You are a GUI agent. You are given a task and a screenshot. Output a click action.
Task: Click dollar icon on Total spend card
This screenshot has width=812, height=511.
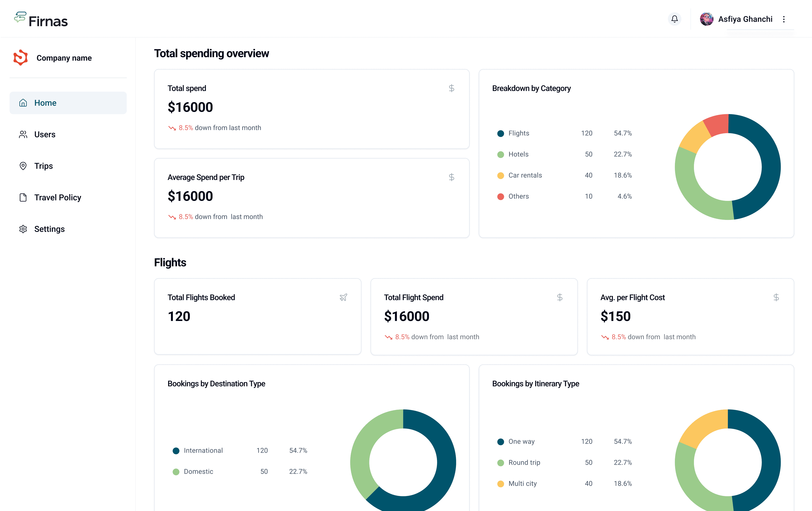(x=452, y=88)
